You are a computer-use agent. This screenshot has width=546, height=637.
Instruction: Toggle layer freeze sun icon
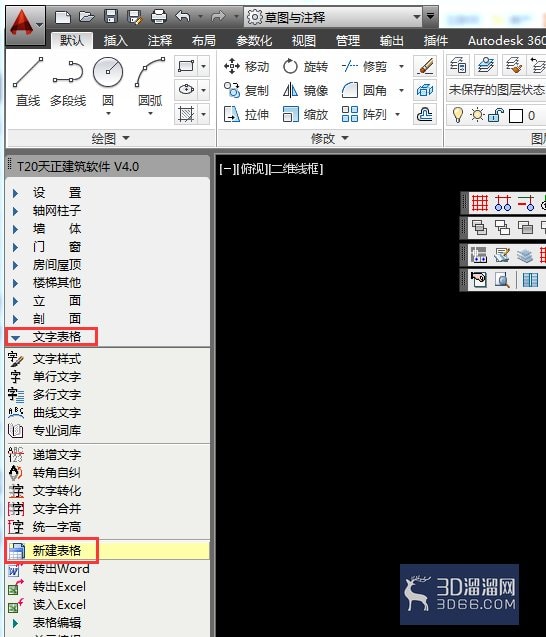click(477, 115)
